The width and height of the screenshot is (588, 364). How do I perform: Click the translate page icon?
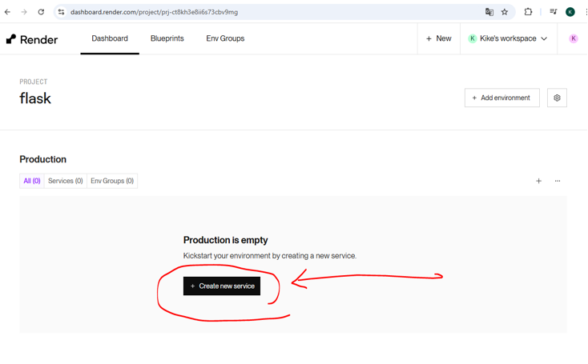tap(489, 12)
